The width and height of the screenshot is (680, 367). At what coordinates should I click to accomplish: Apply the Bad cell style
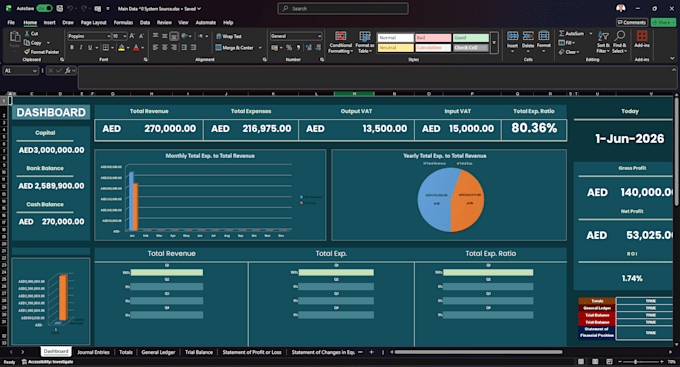point(433,38)
